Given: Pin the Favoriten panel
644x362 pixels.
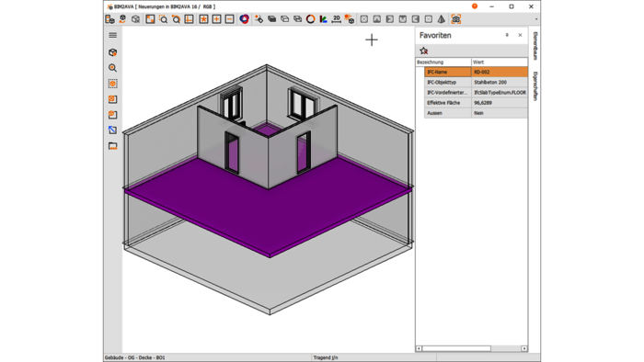Looking at the screenshot, I should tap(507, 35).
